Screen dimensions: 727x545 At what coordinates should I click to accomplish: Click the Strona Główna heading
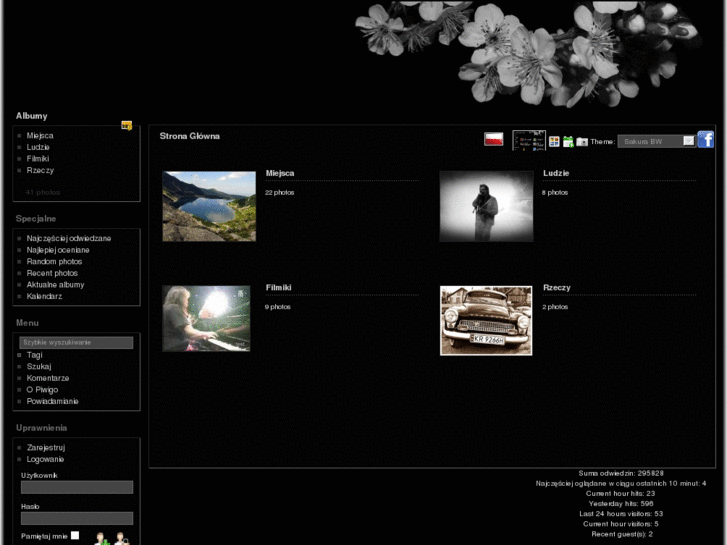click(190, 136)
